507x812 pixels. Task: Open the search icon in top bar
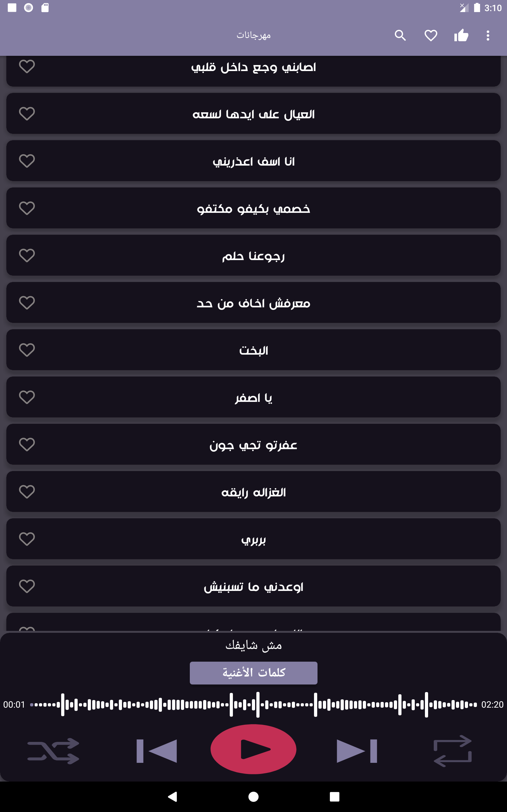(400, 35)
